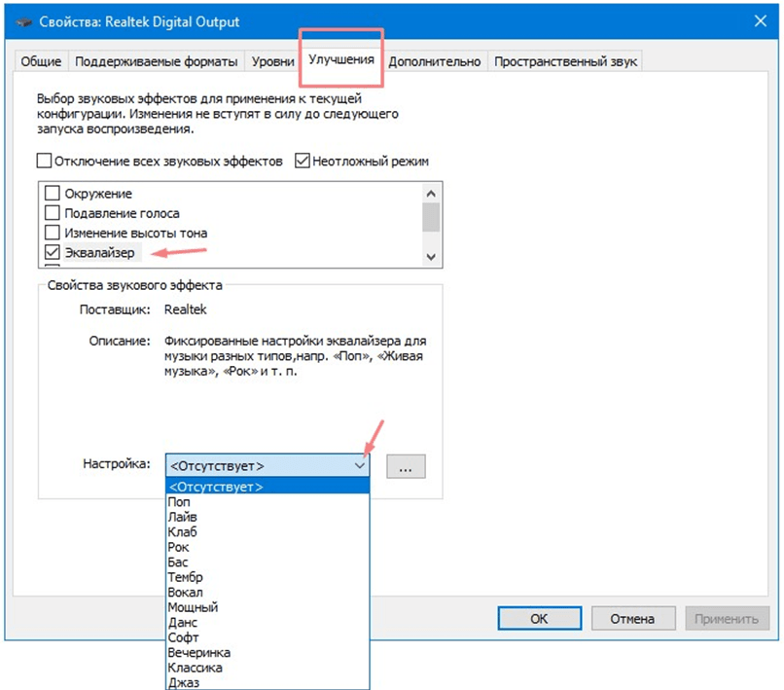Select the Вокал equalizer preset

click(x=185, y=593)
